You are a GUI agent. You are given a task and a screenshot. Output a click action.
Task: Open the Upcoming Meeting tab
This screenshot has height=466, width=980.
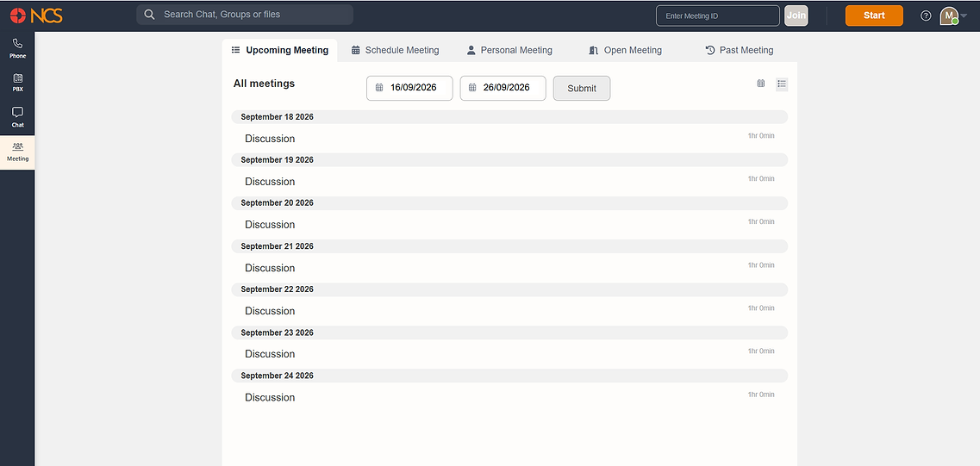coord(279,50)
